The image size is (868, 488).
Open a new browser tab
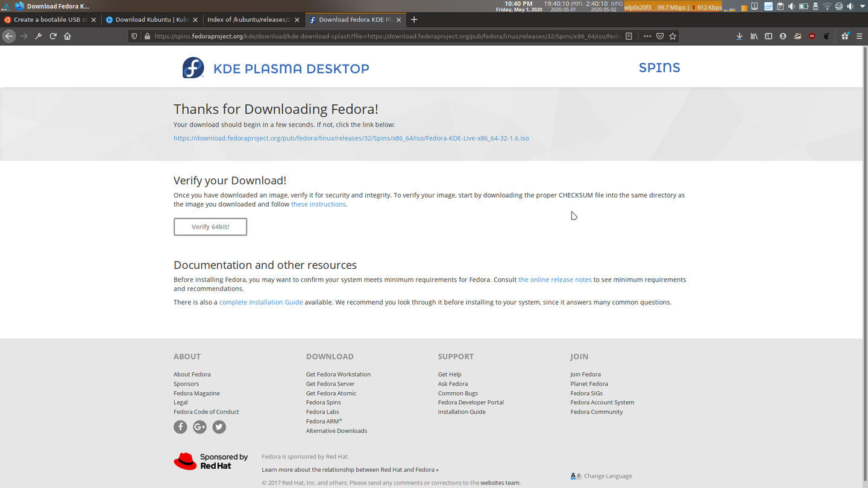click(x=414, y=19)
